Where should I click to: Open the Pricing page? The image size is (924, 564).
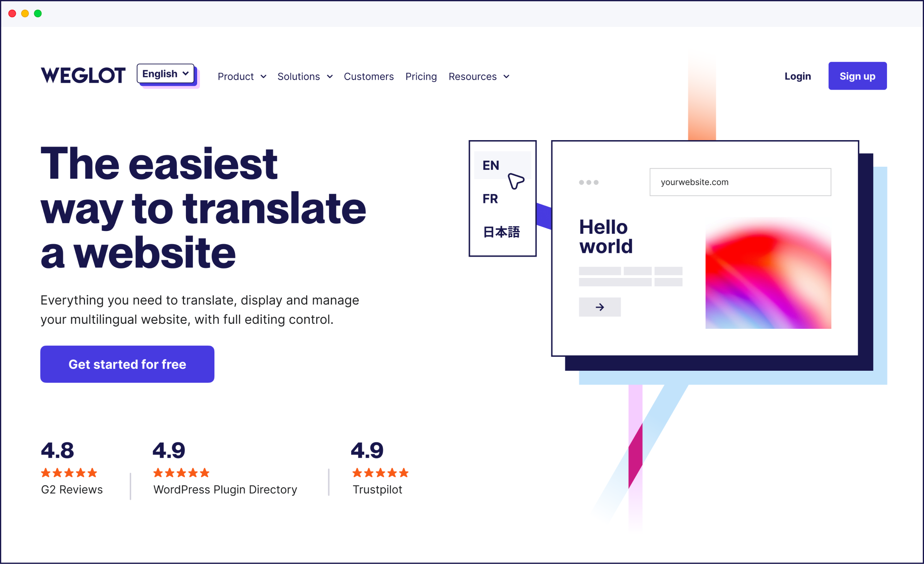(421, 76)
